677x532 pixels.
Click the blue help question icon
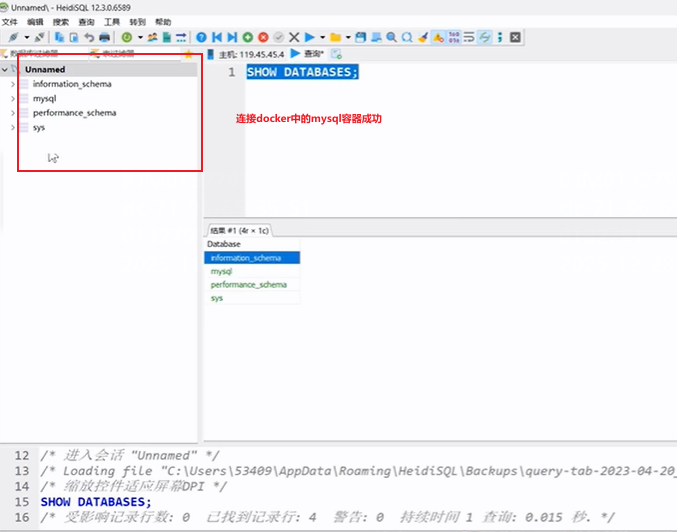[x=201, y=38]
